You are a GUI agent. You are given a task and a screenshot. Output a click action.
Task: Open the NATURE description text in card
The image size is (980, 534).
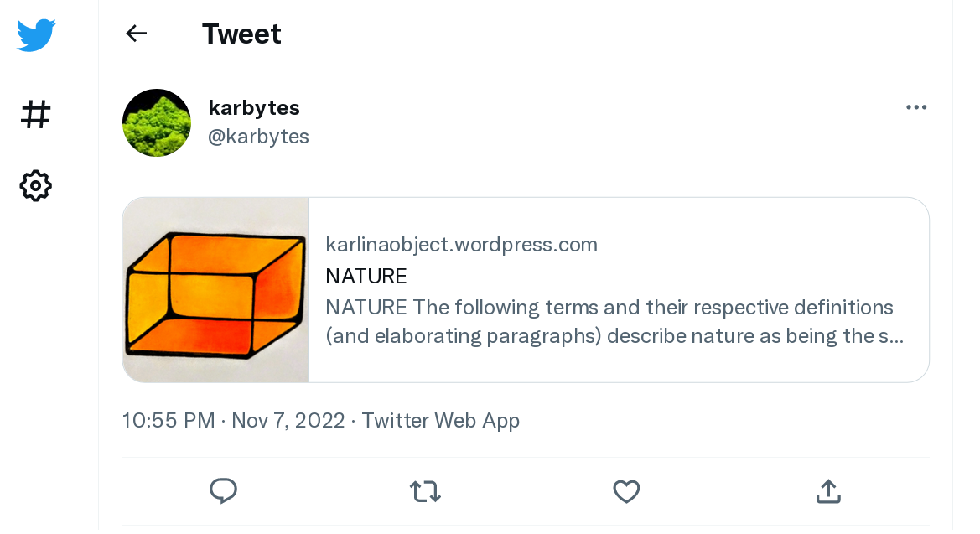click(x=614, y=321)
